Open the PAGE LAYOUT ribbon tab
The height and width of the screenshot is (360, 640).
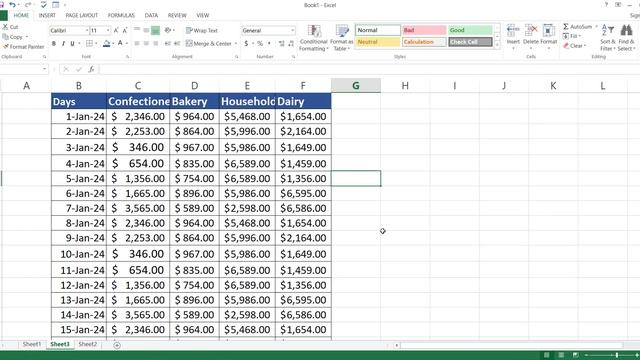(x=82, y=15)
